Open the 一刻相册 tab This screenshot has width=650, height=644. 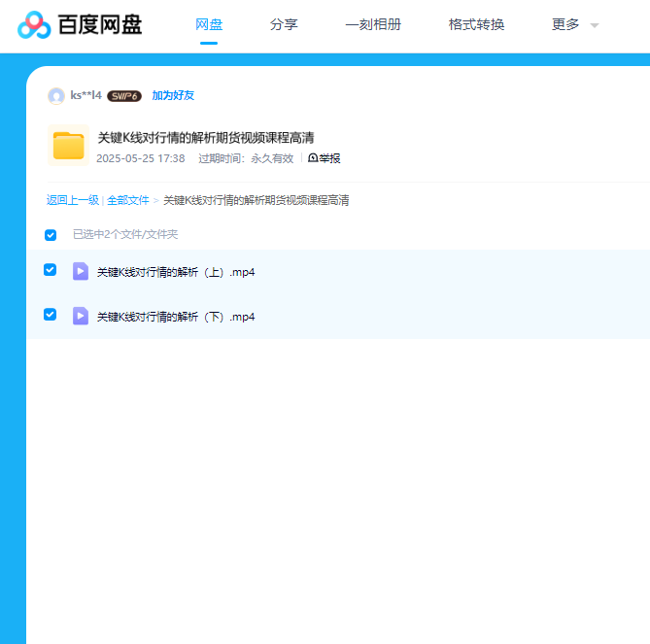373,25
